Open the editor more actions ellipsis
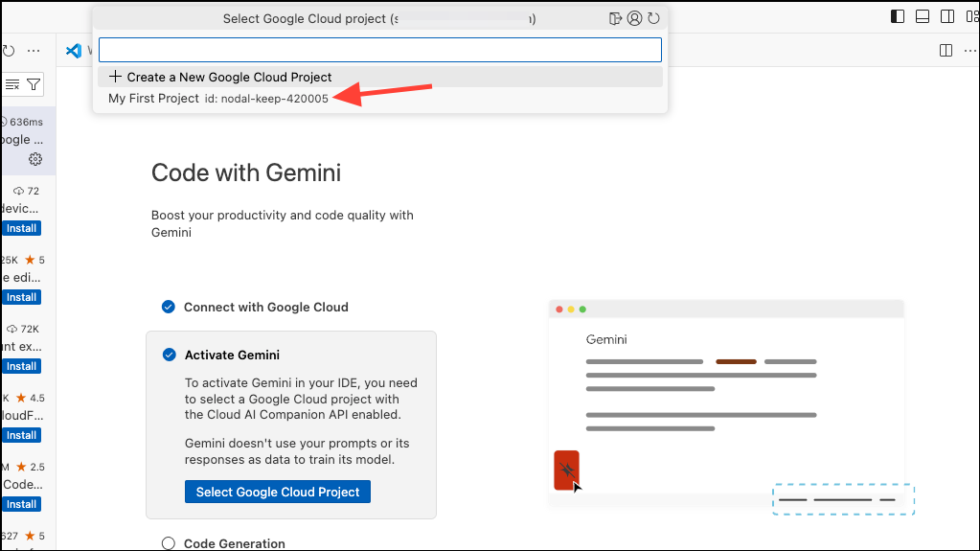The width and height of the screenshot is (980, 551). pyautogui.click(x=969, y=51)
